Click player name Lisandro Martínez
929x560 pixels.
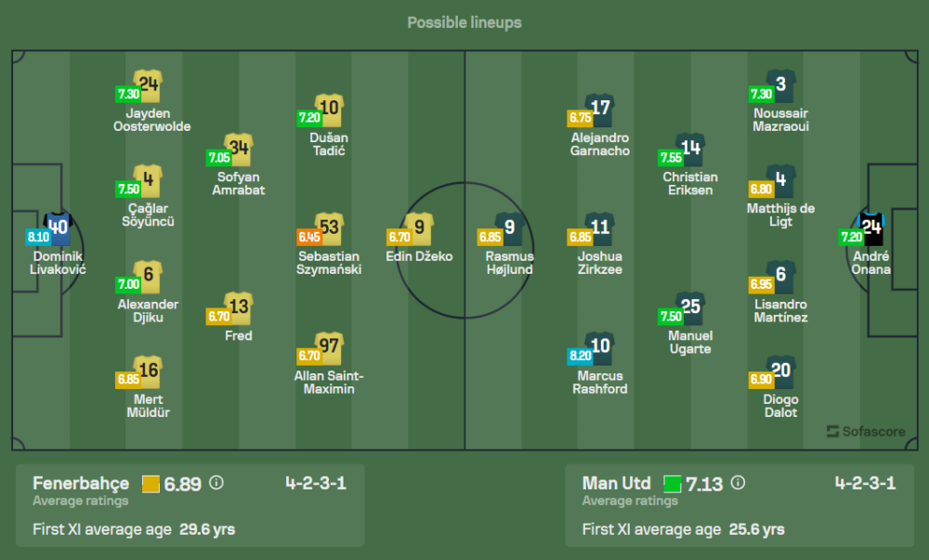pos(781,310)
